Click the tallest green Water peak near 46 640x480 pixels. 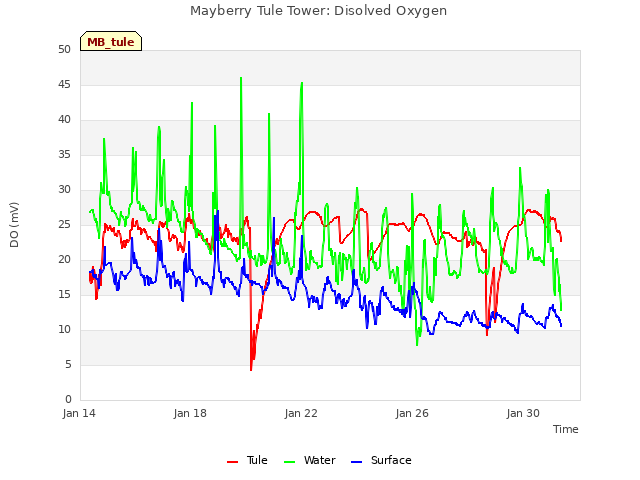coord(241,78)
